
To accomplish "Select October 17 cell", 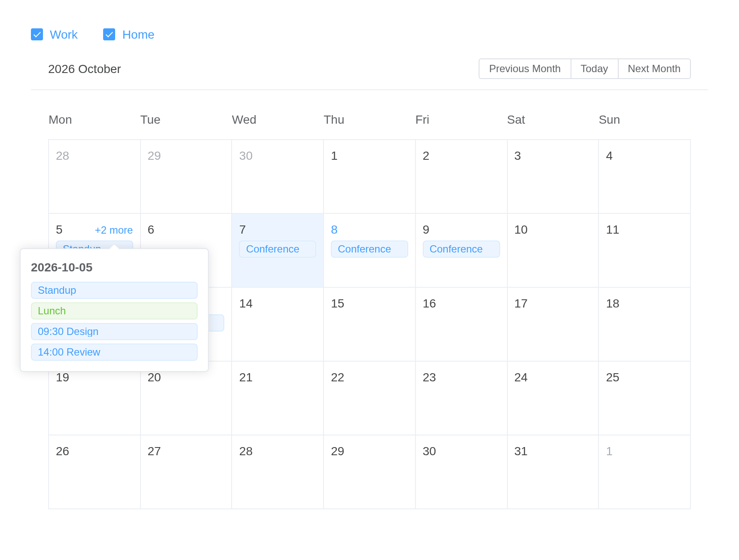I will coord(553,324).
